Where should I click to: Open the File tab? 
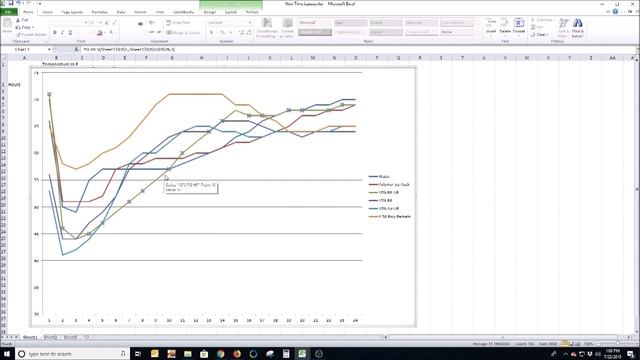point(8,12)
